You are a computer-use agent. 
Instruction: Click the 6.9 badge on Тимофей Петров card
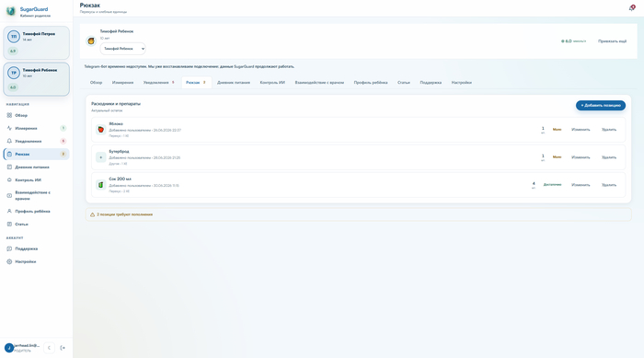click(13, 51)
